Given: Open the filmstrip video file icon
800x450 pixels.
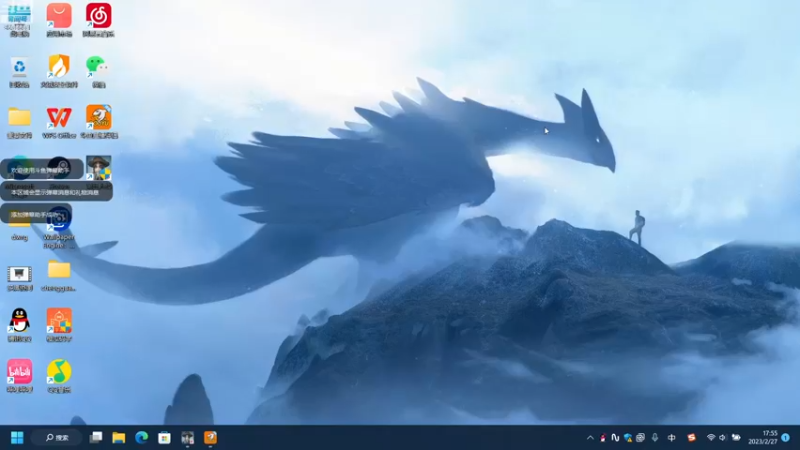Looking at the screenshot, I should (19, 274).
